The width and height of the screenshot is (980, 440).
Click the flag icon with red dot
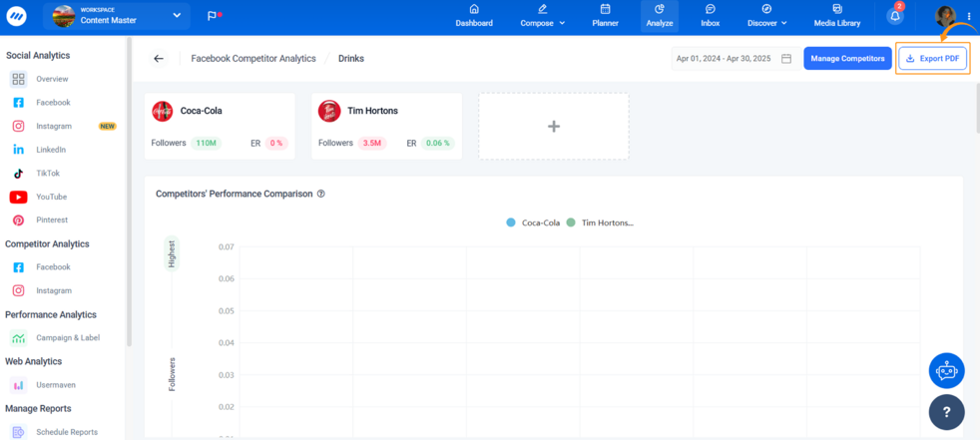[x=215, y=16]
